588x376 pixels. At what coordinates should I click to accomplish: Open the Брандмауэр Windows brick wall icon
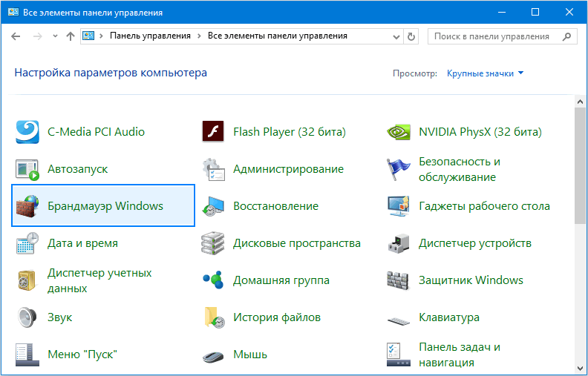pyautogui.click(x=28, y=206)
